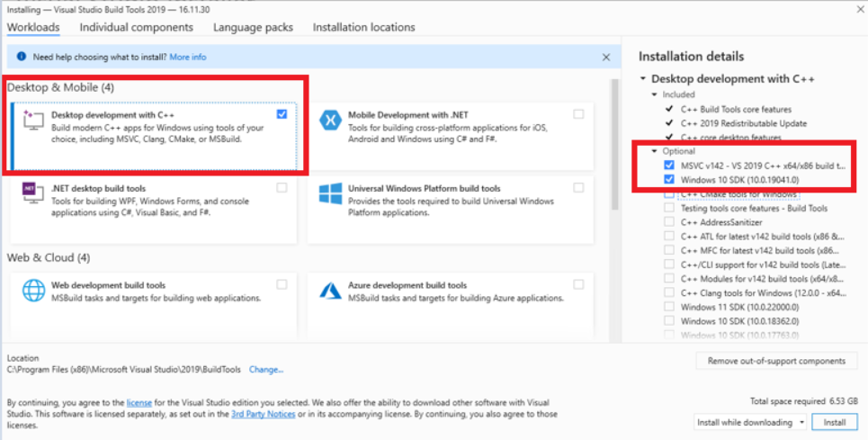Click the workloads list vertical scrollbar
The width and height of the screenshot is (868, 440).
(x=615, y=180)
